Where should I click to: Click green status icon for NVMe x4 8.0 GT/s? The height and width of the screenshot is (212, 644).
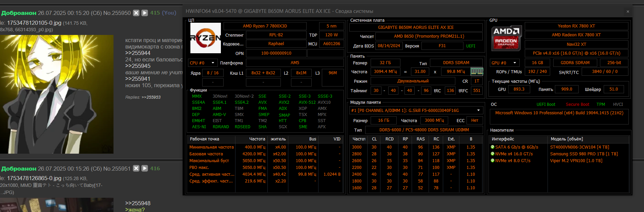point(493,161)
